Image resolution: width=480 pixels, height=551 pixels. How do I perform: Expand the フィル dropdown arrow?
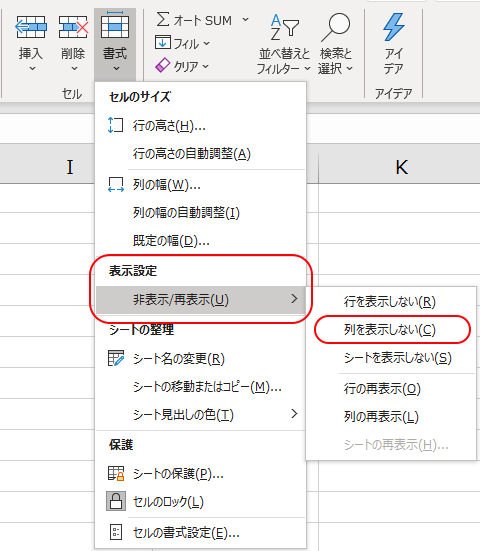pos(207,43)
